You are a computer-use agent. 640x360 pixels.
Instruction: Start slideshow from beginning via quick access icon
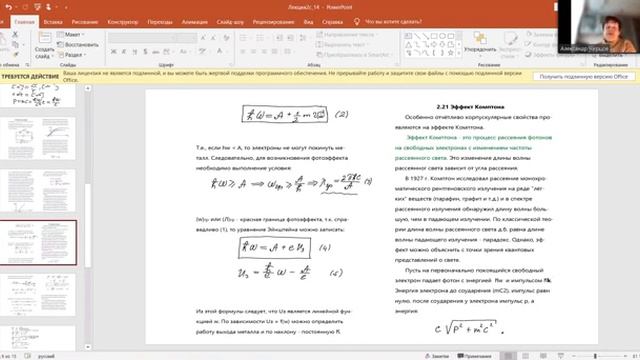pos(38,7)
